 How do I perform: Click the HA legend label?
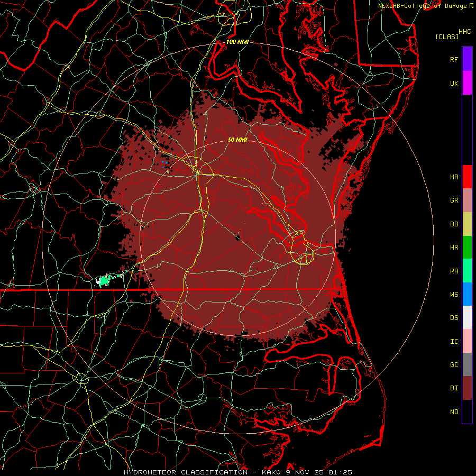pyautogui.click(x=454, y=177)
